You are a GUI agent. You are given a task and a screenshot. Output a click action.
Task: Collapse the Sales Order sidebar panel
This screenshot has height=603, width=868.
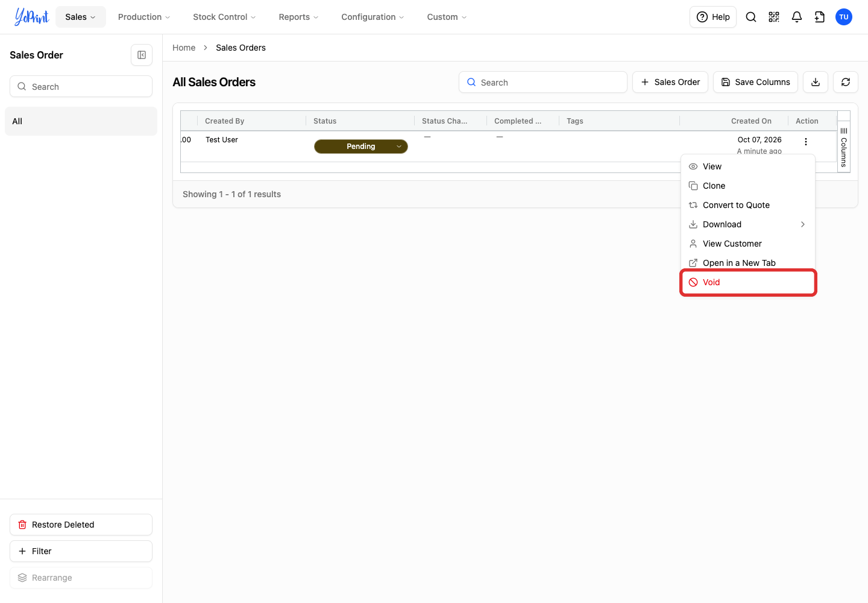(142, 55)
